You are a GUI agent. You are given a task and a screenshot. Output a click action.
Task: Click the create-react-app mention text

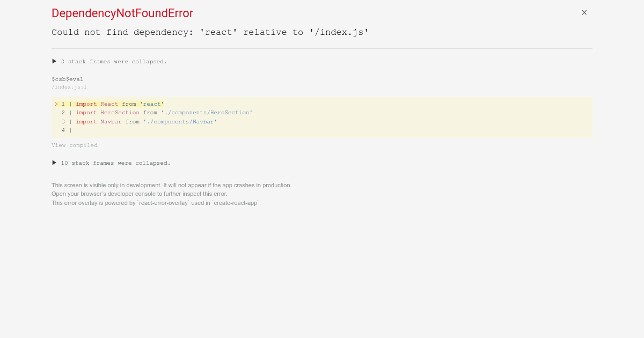(x=235, y=203)
